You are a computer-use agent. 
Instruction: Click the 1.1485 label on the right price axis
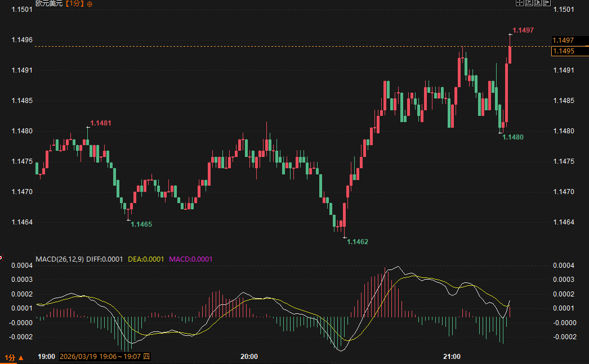click(564, 101)
